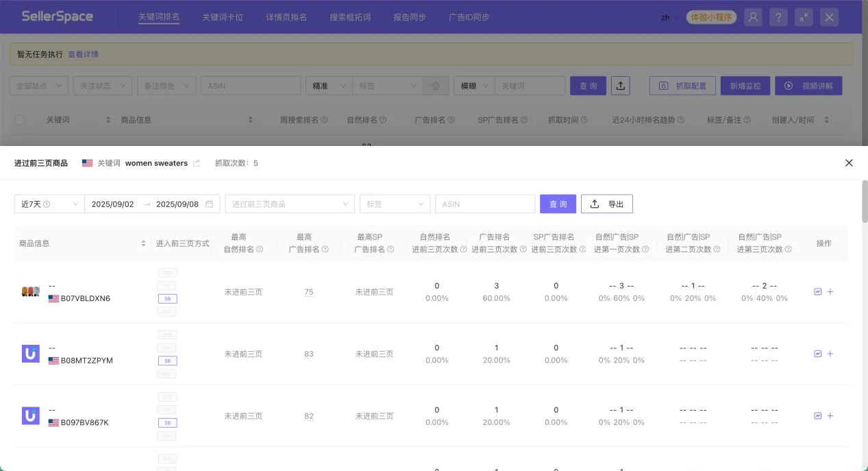
Task: Click 查看详情 link in task banner
Action: (83, 54)
